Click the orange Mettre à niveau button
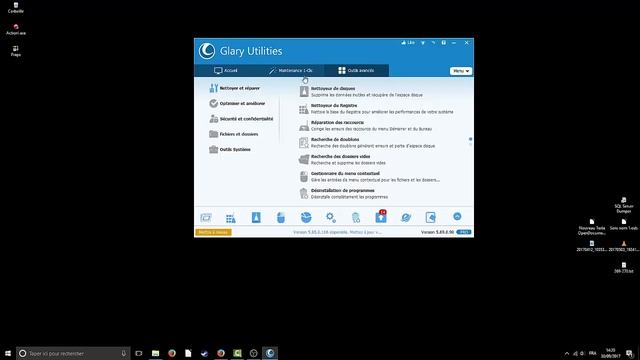640x360 pixels. [x=213, y=232]
